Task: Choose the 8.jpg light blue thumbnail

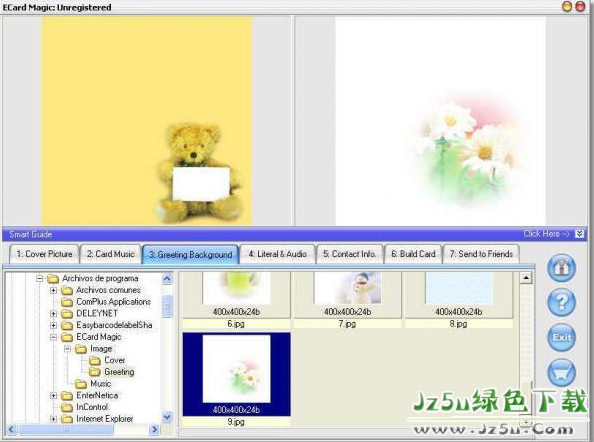Action: click(459, 295)
